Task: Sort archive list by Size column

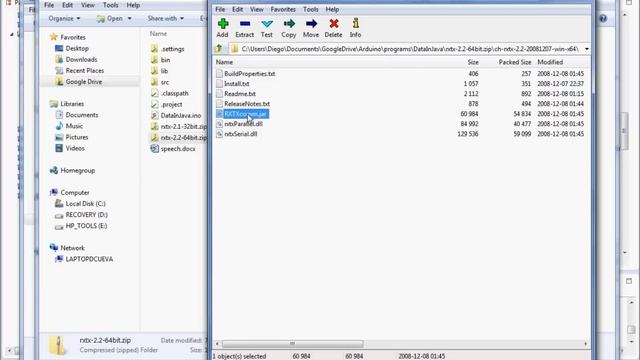Action: point(473,62)
